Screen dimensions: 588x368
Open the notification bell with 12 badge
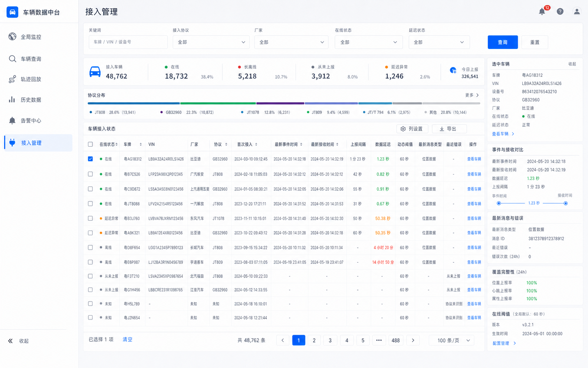[x=542, y=11]
